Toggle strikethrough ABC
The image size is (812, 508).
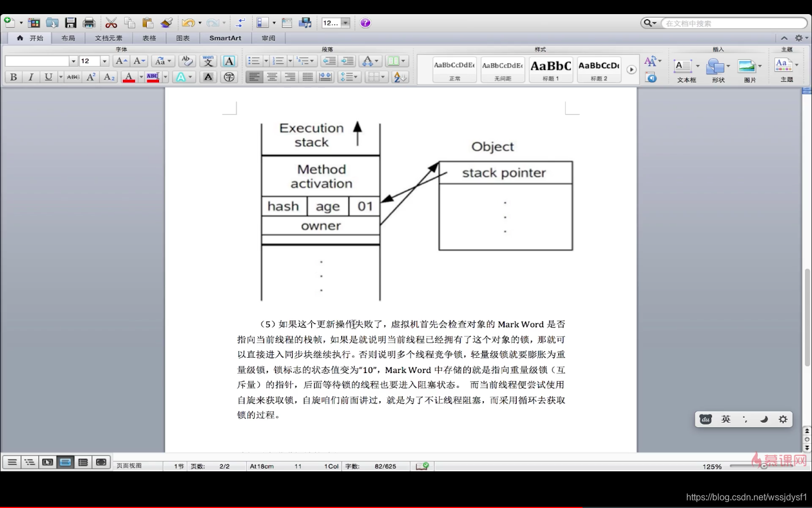point(73,77)
